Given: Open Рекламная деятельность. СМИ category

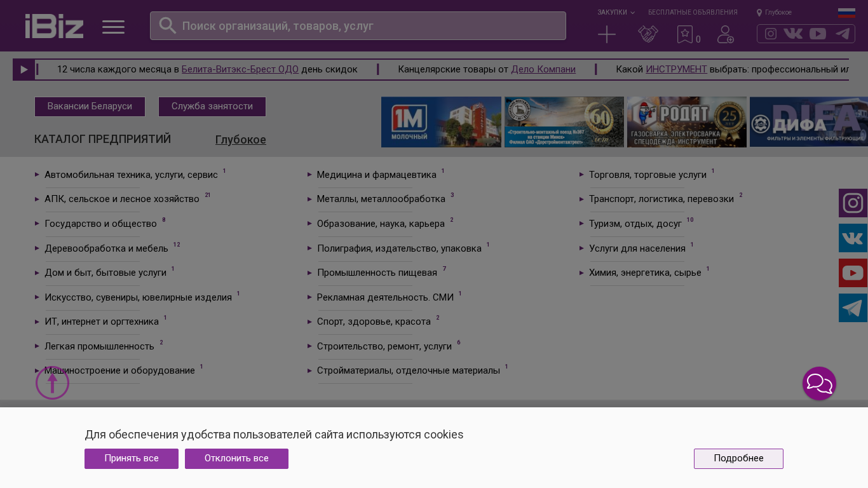Looking at the screenshot, I should point(385,297).
